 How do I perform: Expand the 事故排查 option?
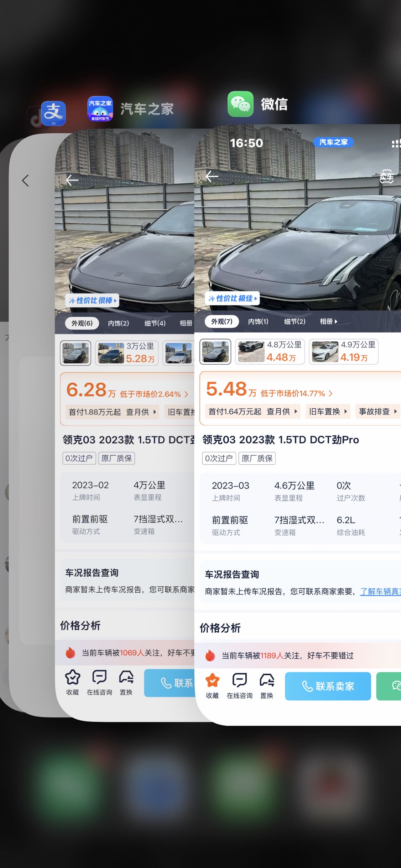pyautogui.click(x=378, y=411)
